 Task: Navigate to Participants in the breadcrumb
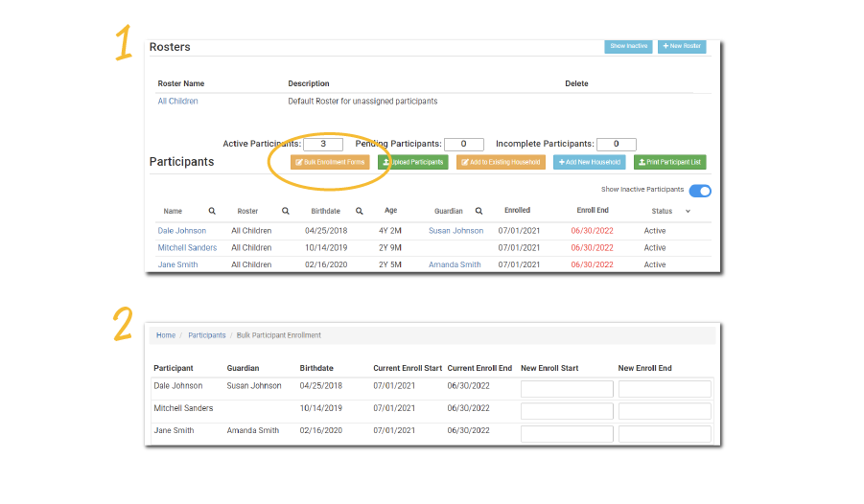point(206,335)
